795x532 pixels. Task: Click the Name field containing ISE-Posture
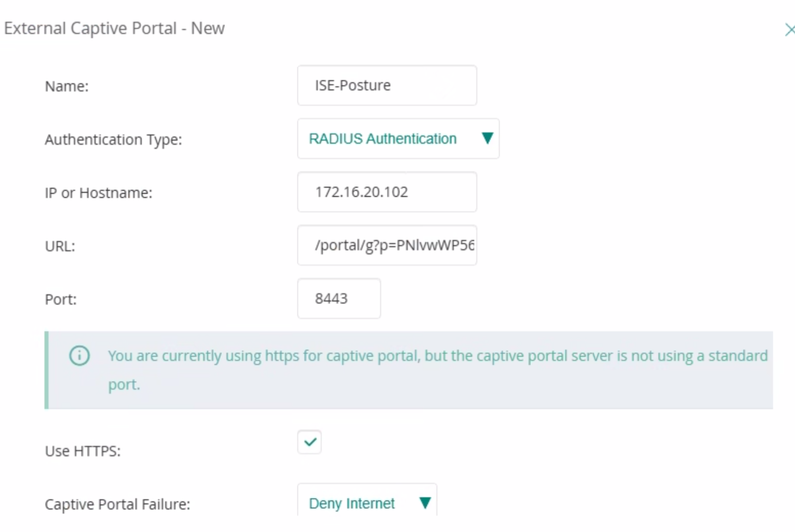[x=386, y=85]
